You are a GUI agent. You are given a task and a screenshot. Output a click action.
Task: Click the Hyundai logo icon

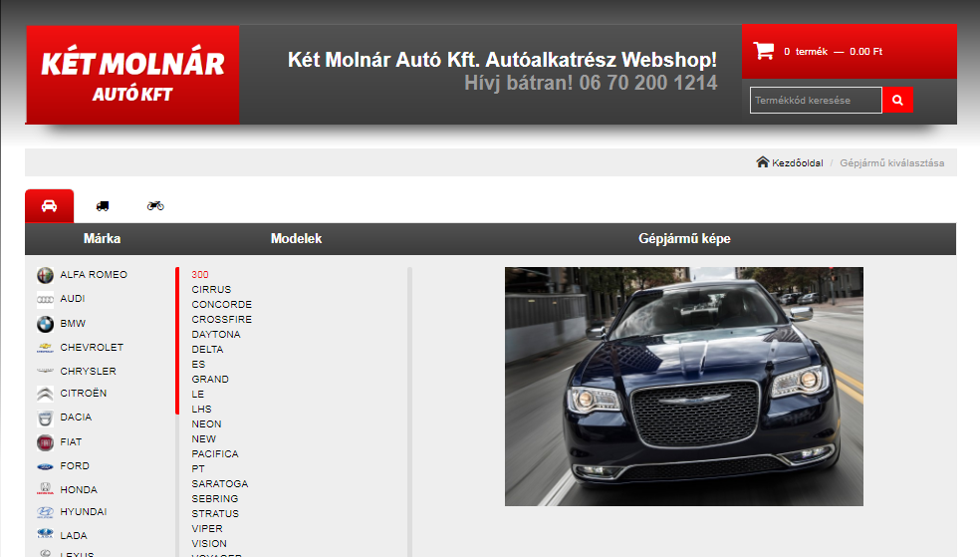pos(45,512)
